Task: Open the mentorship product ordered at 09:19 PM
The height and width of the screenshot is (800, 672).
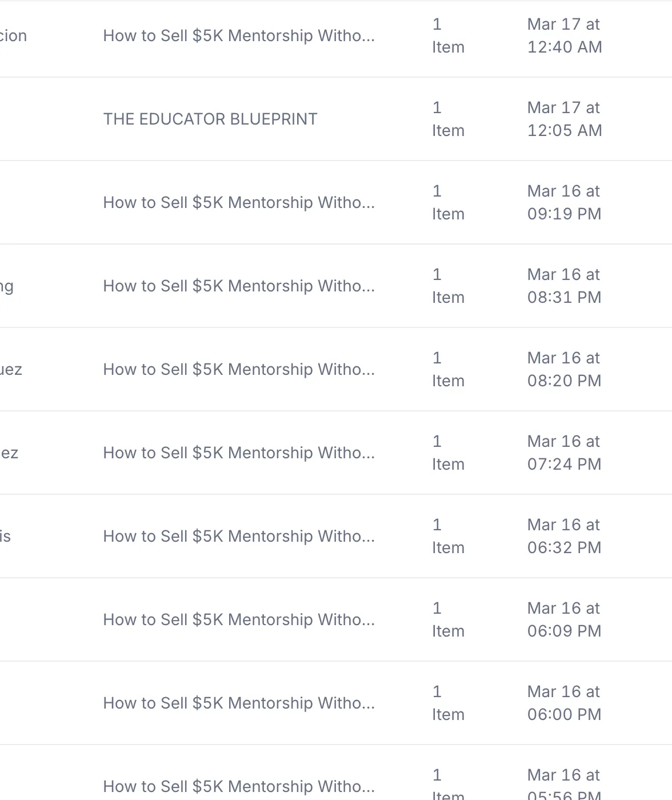Action: pyautogui.click(x=238, y=202)
